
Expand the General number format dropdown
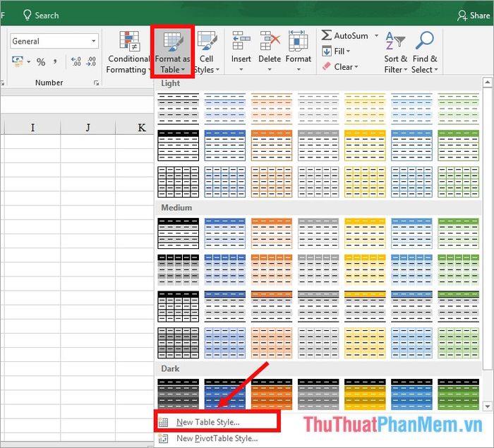94,41
